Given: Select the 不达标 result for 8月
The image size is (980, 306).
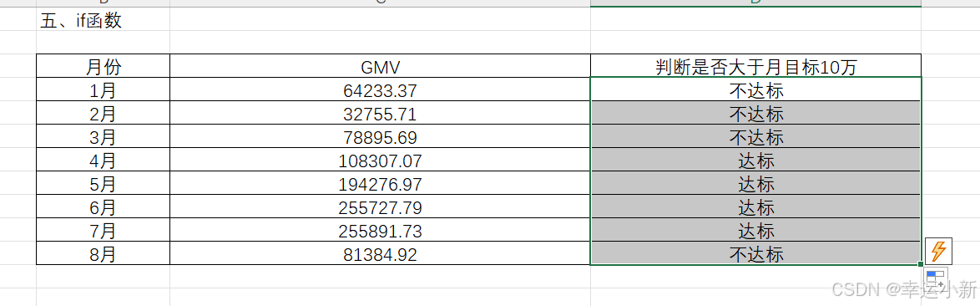Looking at the screenshot, I should point(755,253).
